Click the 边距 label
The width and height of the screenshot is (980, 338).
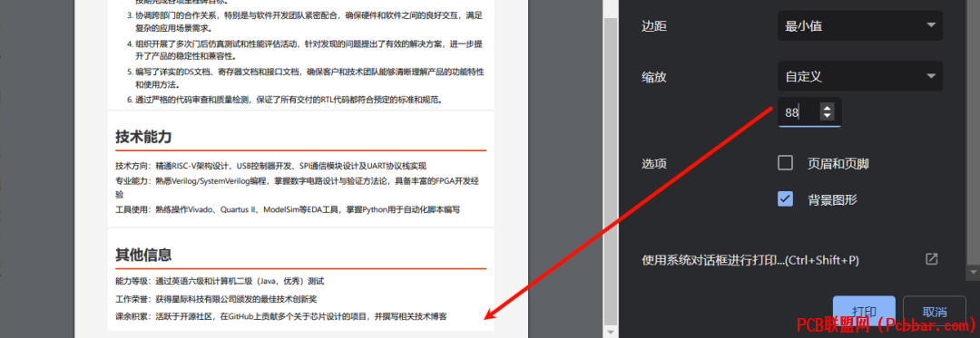click(653, 26)
